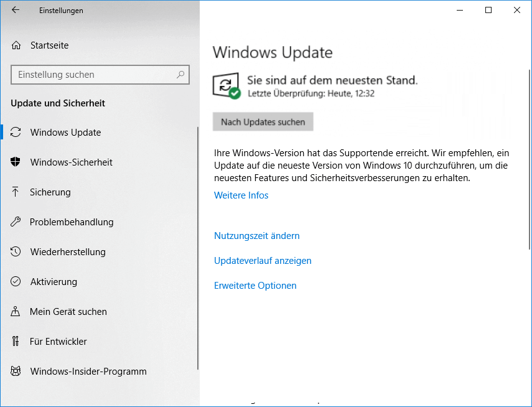Open Erweiterte Optionen
The image size is (532, 407).
point(255,285)
